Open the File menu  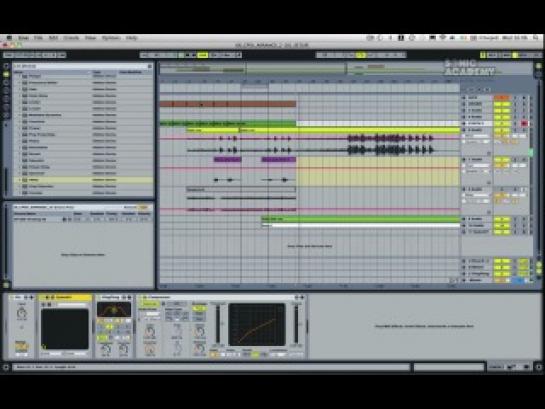coord(38,38)
